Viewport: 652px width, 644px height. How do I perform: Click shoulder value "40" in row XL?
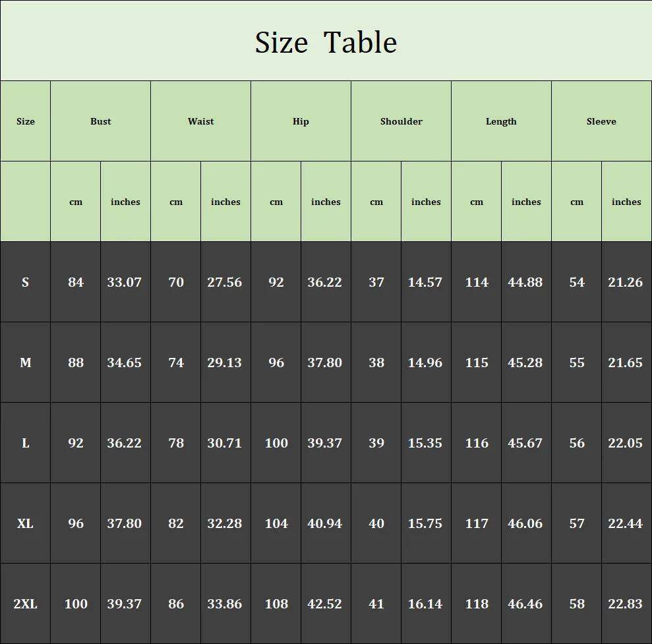(376, 523)
